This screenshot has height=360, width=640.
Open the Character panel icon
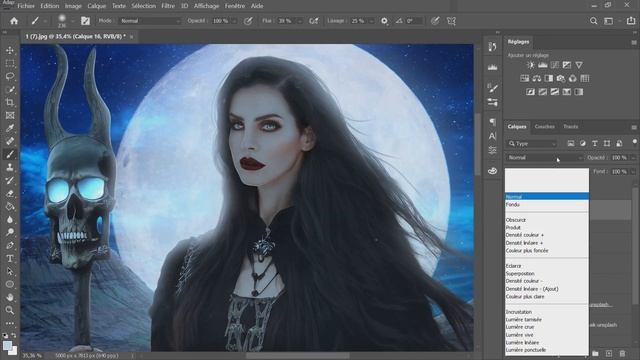point(492,136)
